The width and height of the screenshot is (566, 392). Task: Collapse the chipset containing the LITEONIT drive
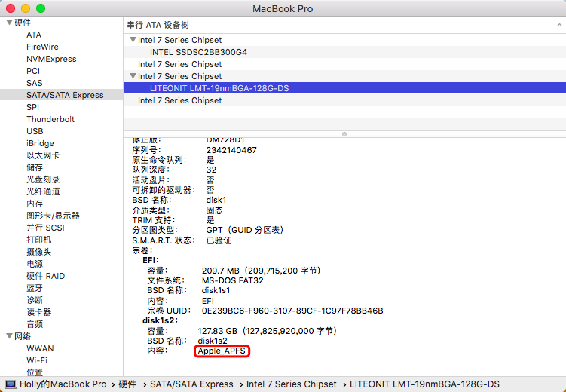(x=133, y=76)
